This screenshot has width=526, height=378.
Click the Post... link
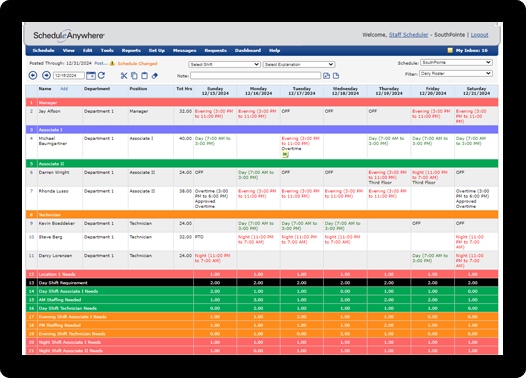coord(101,63)
